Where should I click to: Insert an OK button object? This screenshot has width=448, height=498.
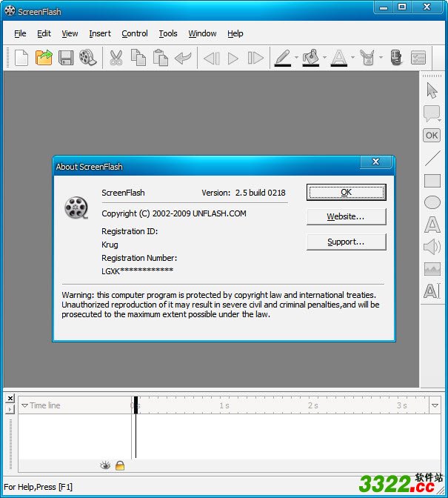(432, 136)
